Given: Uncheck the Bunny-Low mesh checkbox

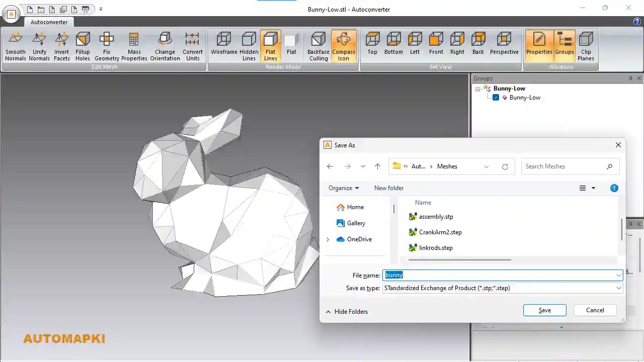Looking at the screenshot, I should pos(496,98).
